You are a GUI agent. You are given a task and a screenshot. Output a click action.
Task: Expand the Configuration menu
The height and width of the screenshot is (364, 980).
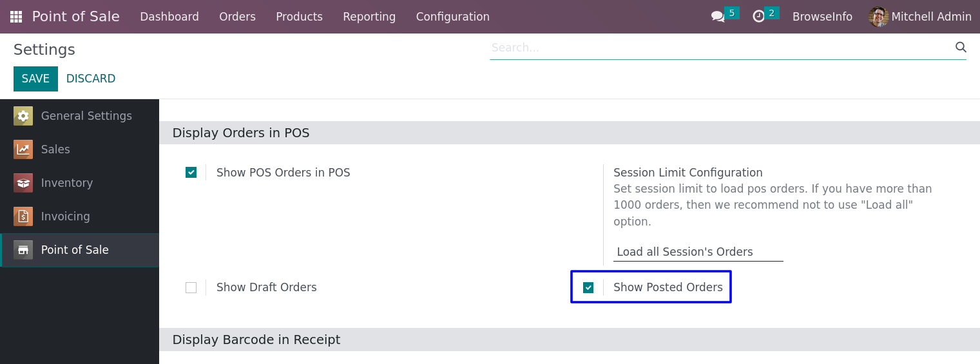[453, 17]
